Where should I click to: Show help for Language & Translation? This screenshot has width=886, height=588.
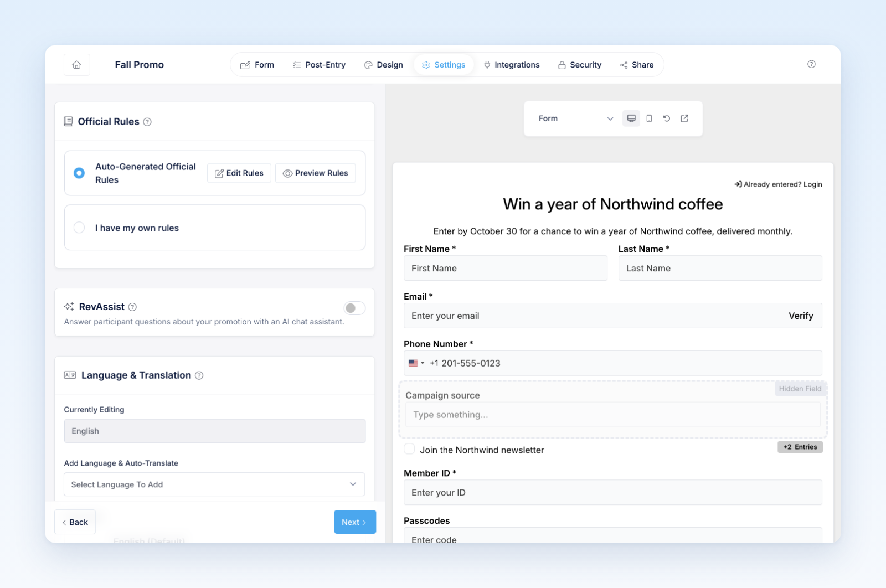click(x=199, y=375)
